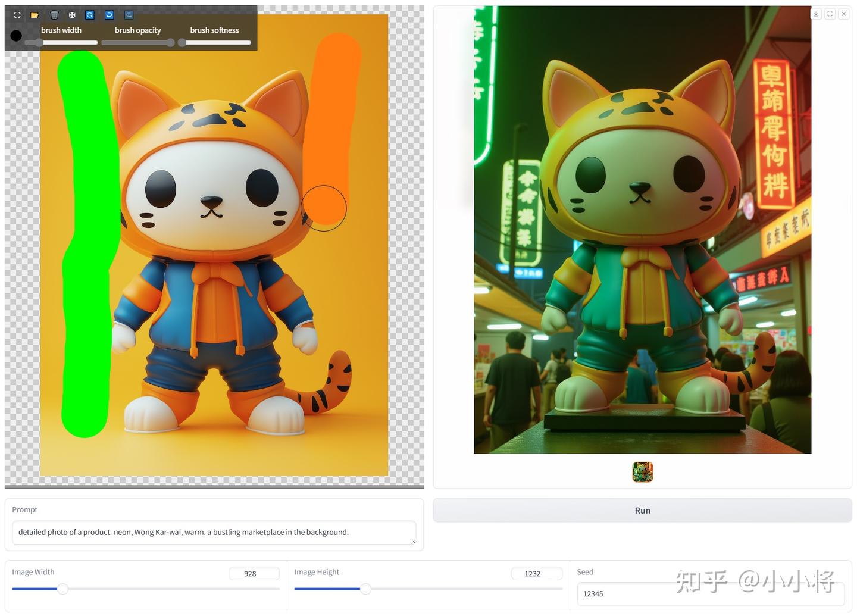Click the center-view cross icon

[72, 15]
